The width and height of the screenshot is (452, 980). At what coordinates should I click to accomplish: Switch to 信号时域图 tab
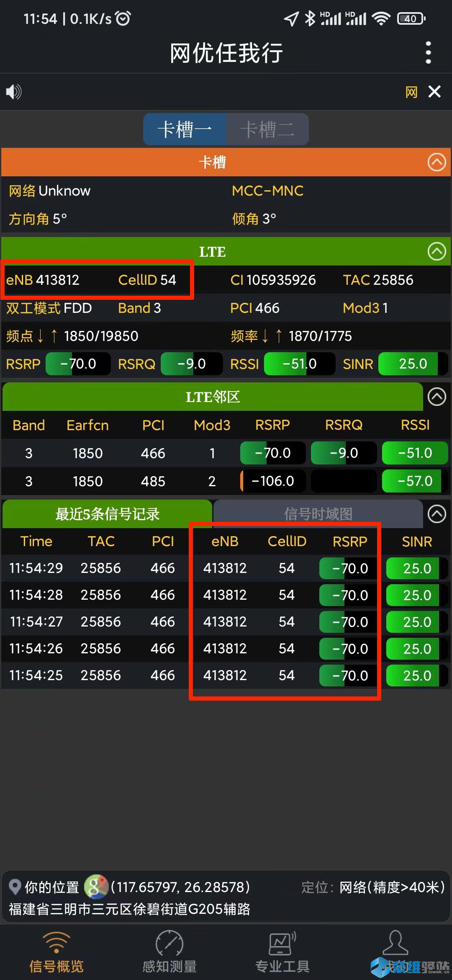318,514
